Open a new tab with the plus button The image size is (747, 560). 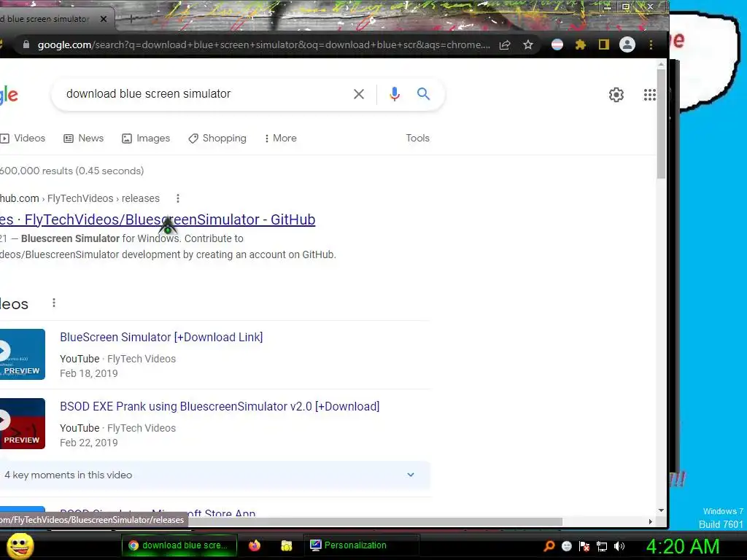pos(131,19)
